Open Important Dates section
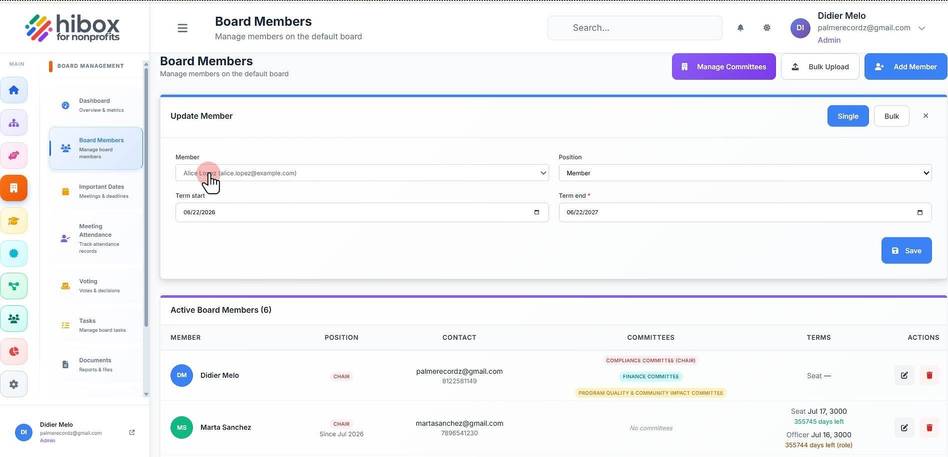 point(96,191)
